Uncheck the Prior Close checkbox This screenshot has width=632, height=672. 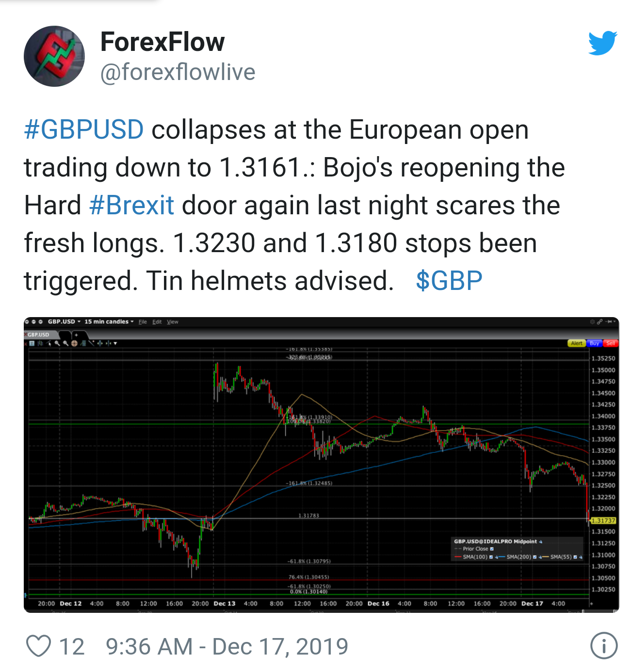[x=492, y=549]
